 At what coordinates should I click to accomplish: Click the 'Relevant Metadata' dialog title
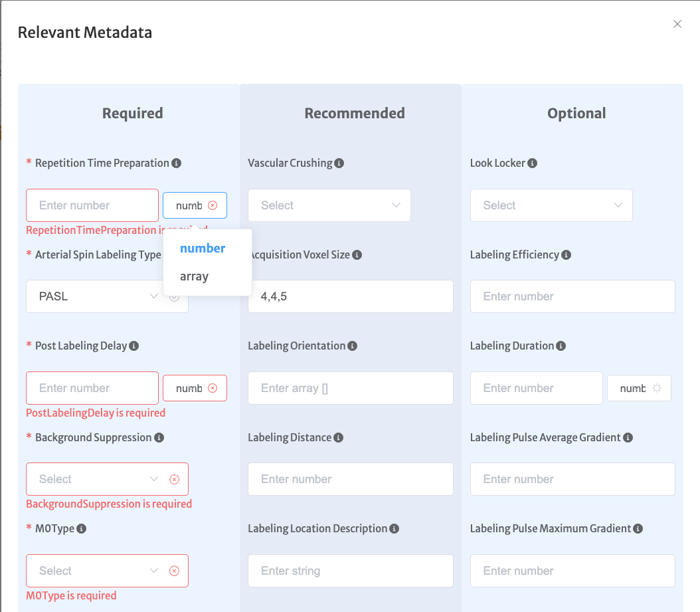tap(85, 33)
